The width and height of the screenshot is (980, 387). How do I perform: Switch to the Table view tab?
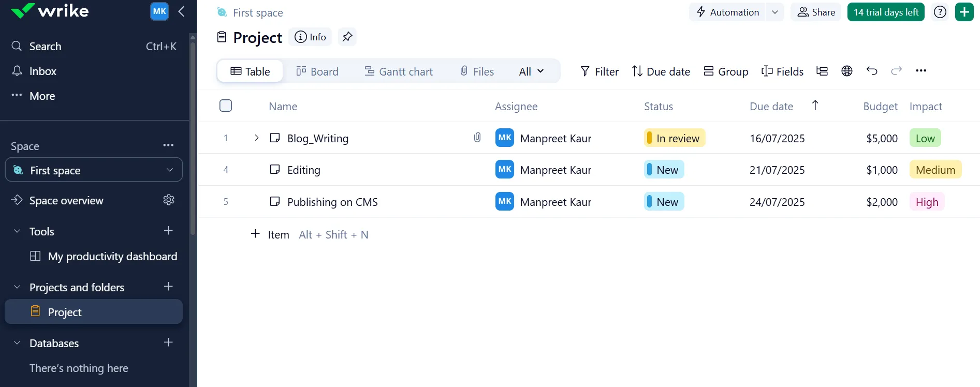[250, 71]
